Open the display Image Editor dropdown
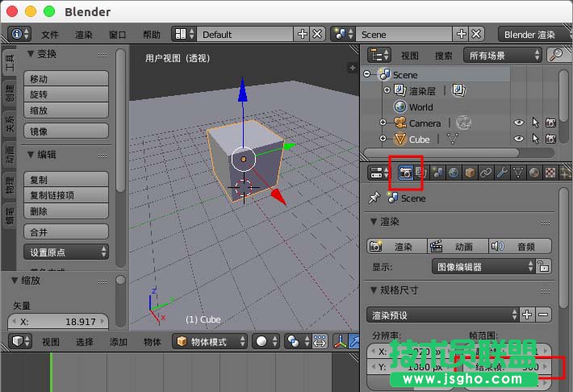The height and width of the screenshot is (392, 573). (483, 266)
